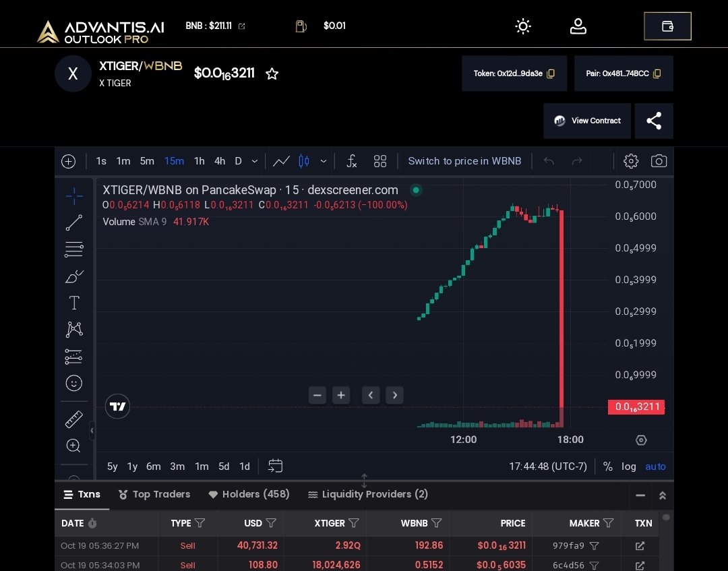This screenshot has width=728, height=571.
Task: Open the Top Traders tab
Action: point(154,495)
